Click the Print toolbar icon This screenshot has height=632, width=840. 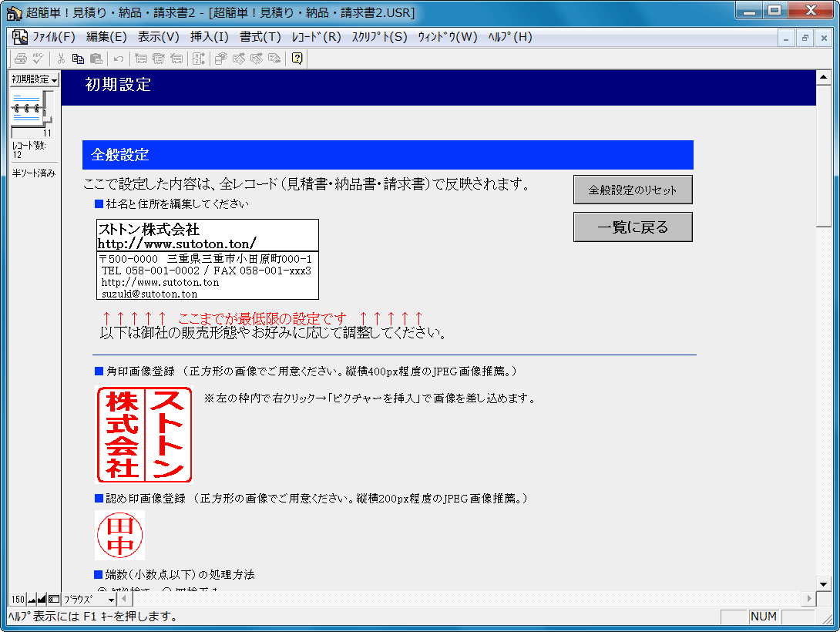pyautogui.click(x=21, y=59)
